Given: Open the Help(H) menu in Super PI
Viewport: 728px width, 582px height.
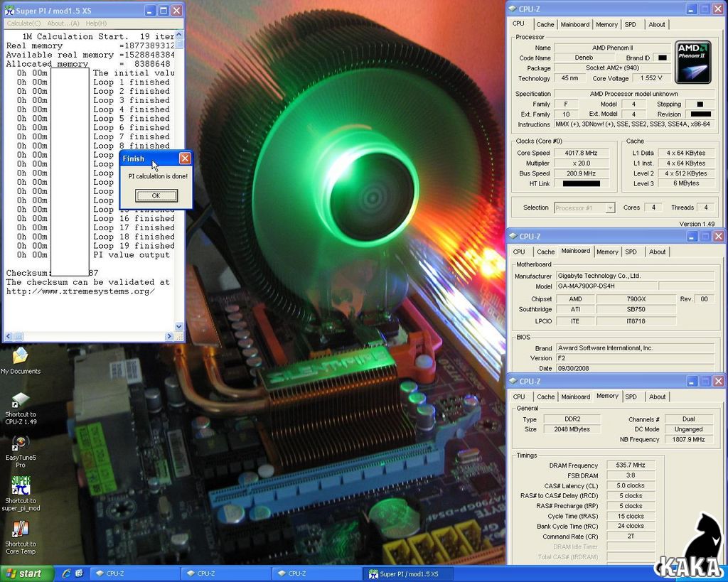Looking at the screenshot, I should click(96, 23).
